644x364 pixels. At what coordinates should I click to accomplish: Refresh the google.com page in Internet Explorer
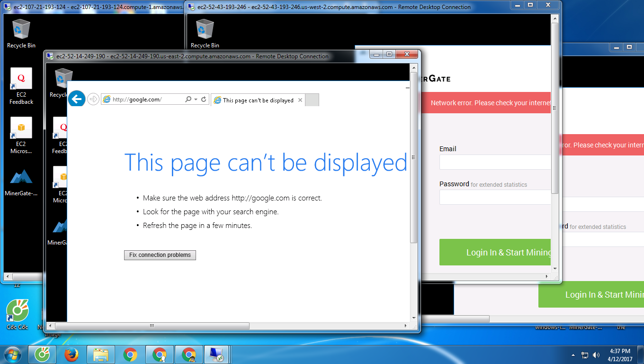pos(204,100)
